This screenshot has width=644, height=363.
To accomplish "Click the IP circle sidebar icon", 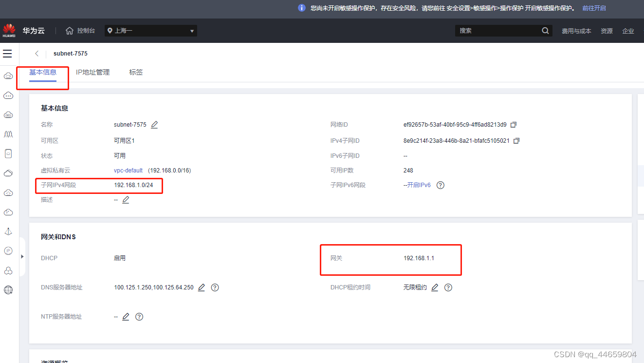I will (x=8, y=251).
